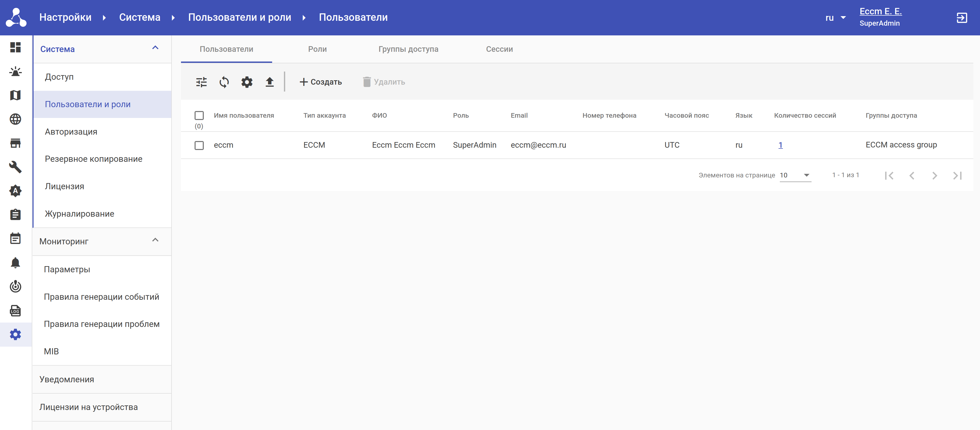Click the logout icon in header
The image size is (980, 430).
point(961,17)
